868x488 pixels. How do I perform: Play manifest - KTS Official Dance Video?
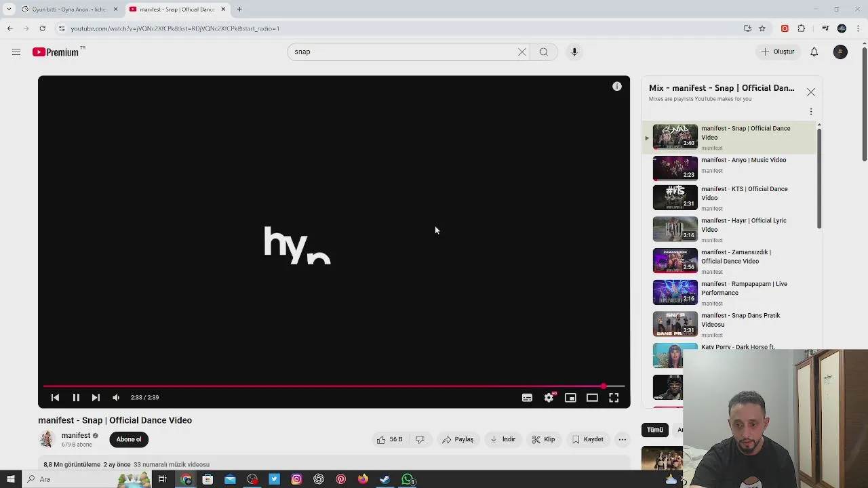coord(729,198)
